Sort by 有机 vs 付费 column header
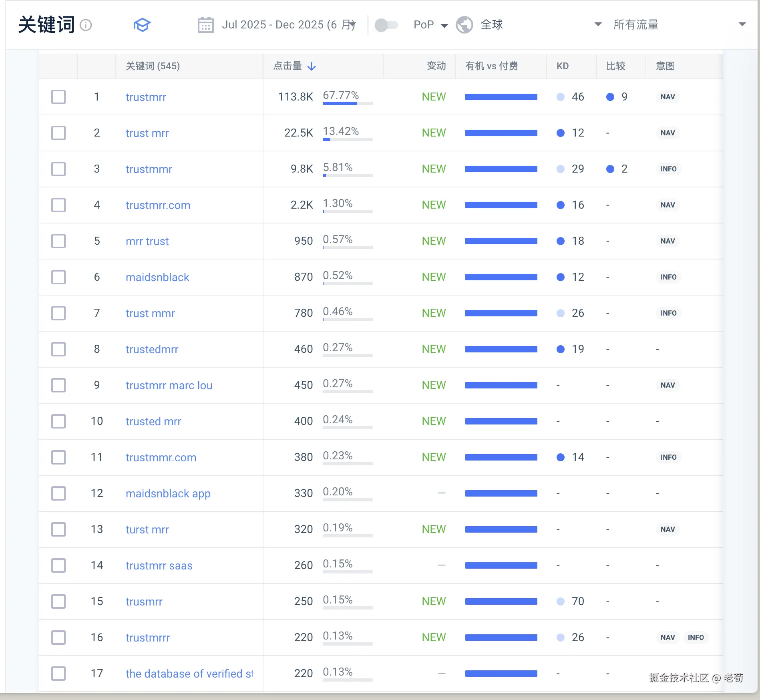Screen dimensions: 760x700 click(x=491, y=66)
